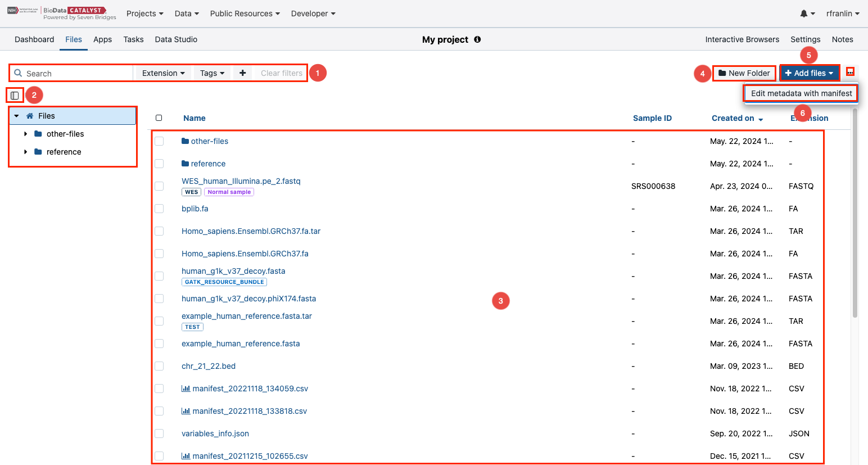Screen dimensions: 868x465
Task: Click the reference folder icon in tree
Action: click(x=38, y=152)
